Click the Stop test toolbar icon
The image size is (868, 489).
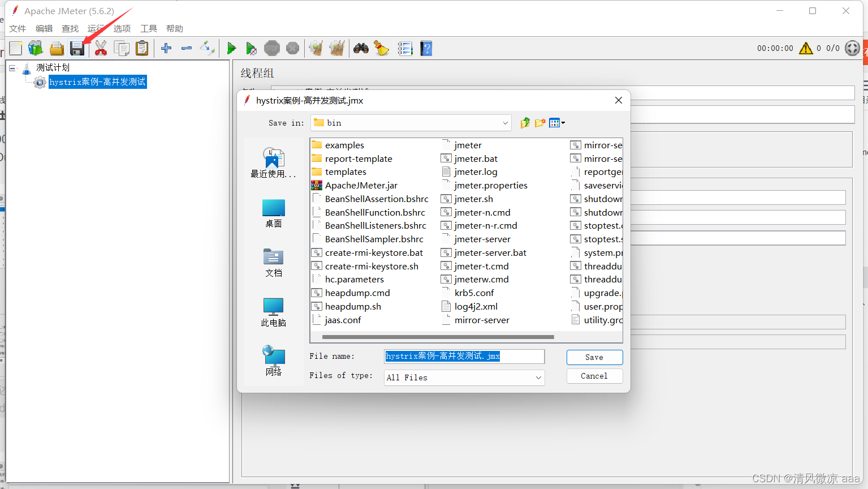pos(272,48)
